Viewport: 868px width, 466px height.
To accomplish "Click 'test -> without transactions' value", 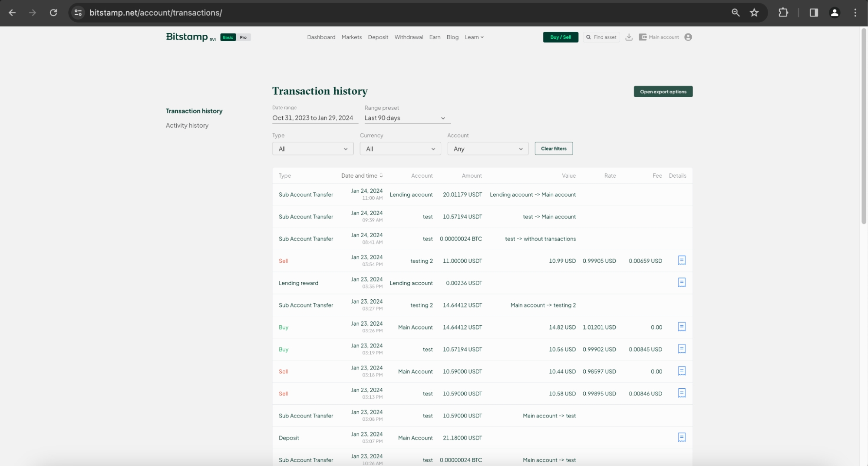I will click(x=540, y=239).
